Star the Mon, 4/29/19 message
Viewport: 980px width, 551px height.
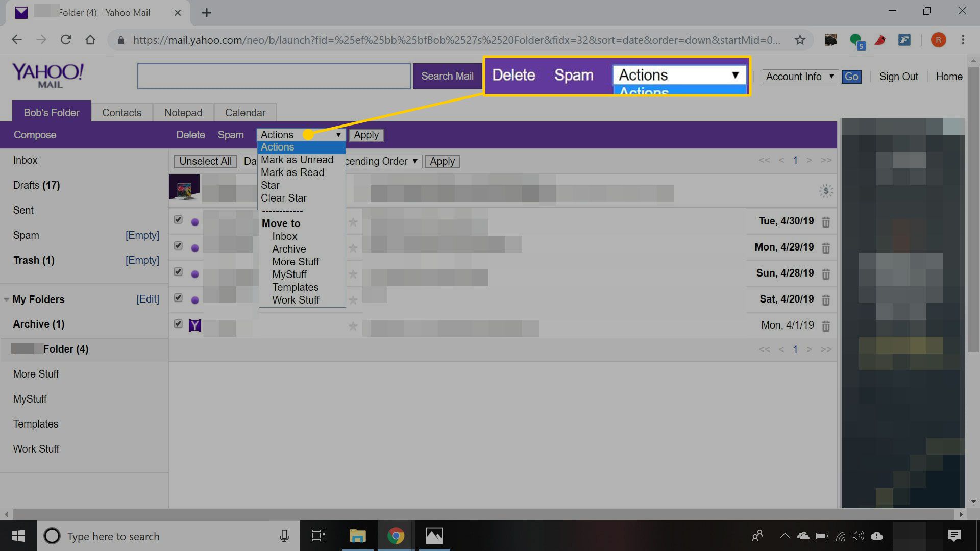coord(353,248)
